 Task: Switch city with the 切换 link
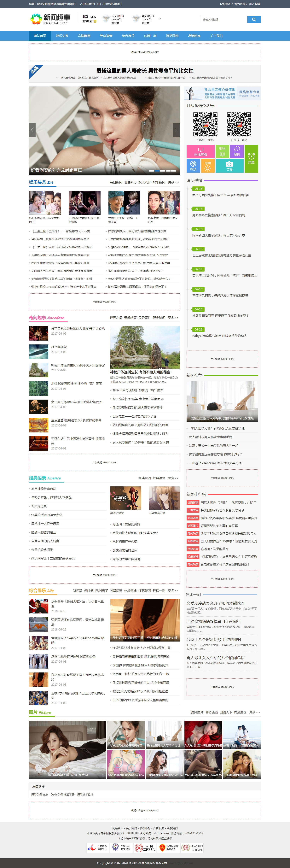pyautogui.click(x=93, y=16)
